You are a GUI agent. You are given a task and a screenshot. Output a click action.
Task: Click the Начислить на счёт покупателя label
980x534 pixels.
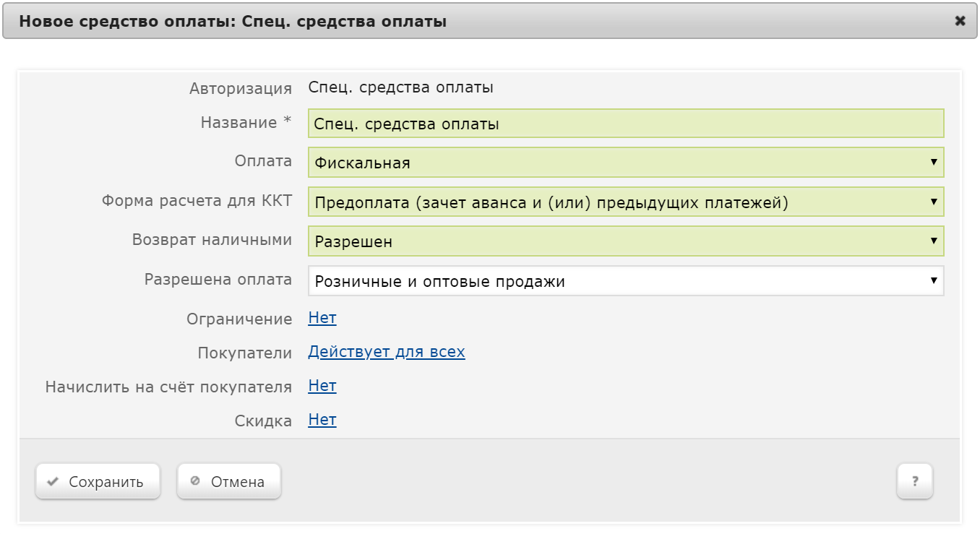(x=168, y=387)
